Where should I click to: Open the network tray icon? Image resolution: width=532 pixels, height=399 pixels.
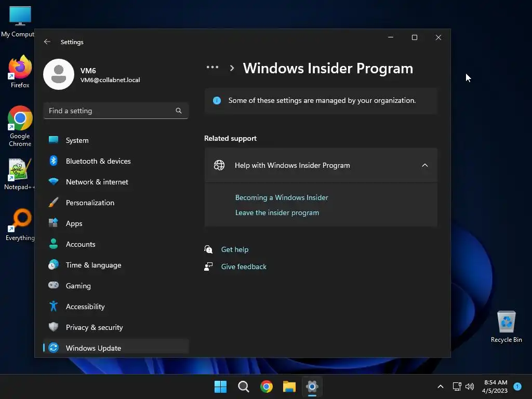[x=457, y=387]
